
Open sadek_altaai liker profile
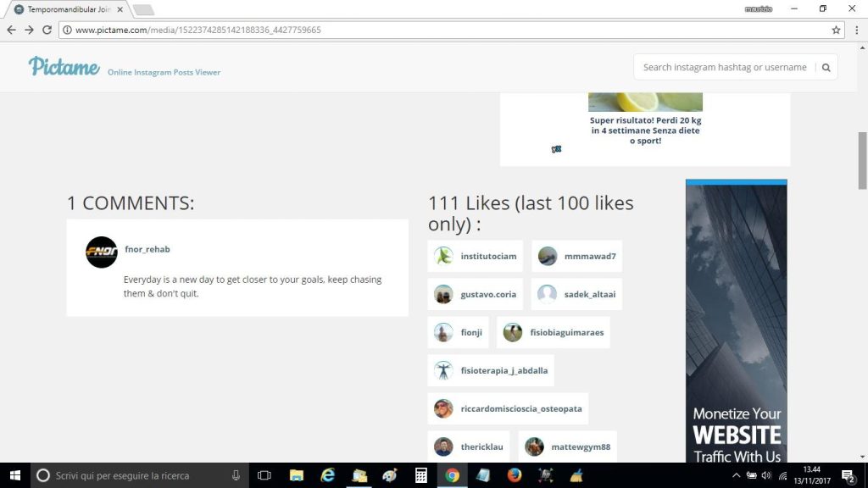(576, 294)
